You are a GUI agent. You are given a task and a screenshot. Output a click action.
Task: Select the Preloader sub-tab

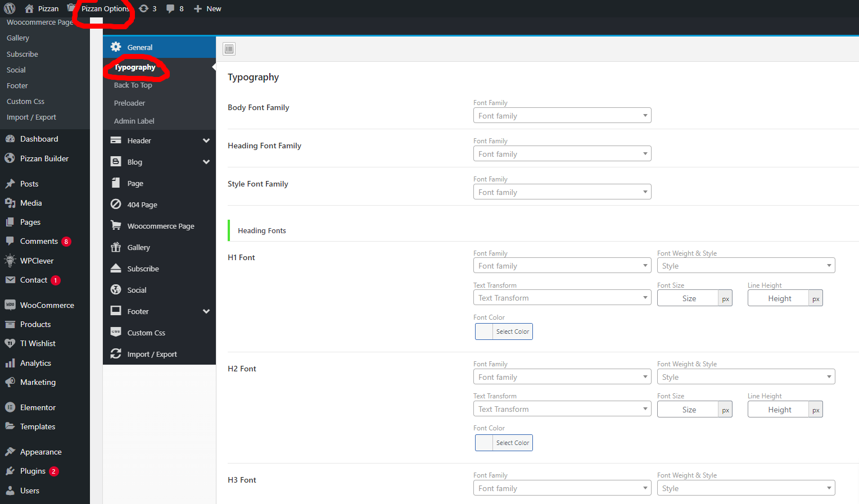click(130, 103)
